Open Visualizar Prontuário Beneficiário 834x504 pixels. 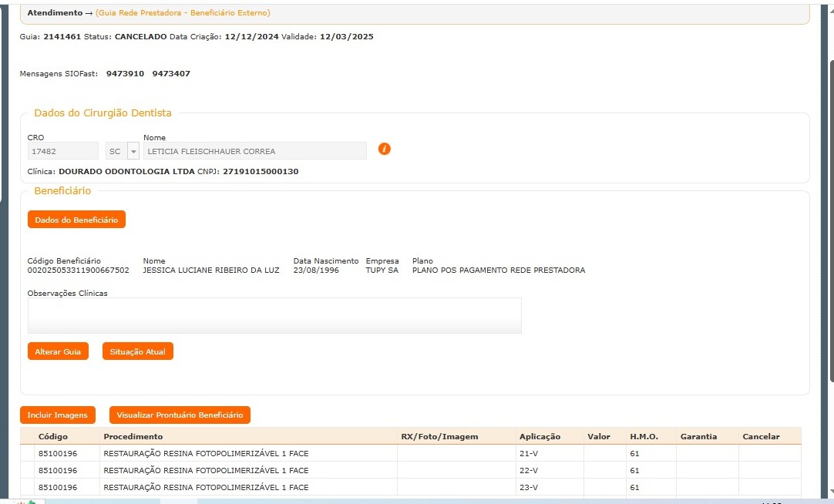click(180, 415)
